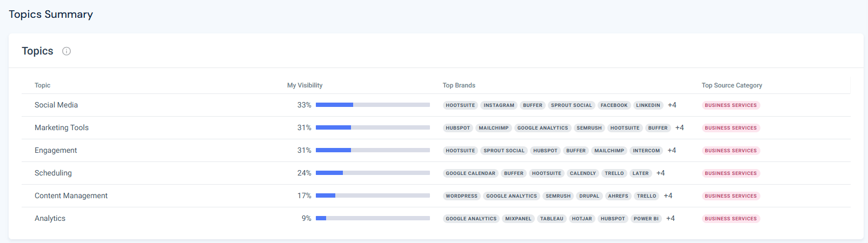Click the 33% visibility value
The image size is (868, 243).
pyautogui.click(x=304, y=105)
